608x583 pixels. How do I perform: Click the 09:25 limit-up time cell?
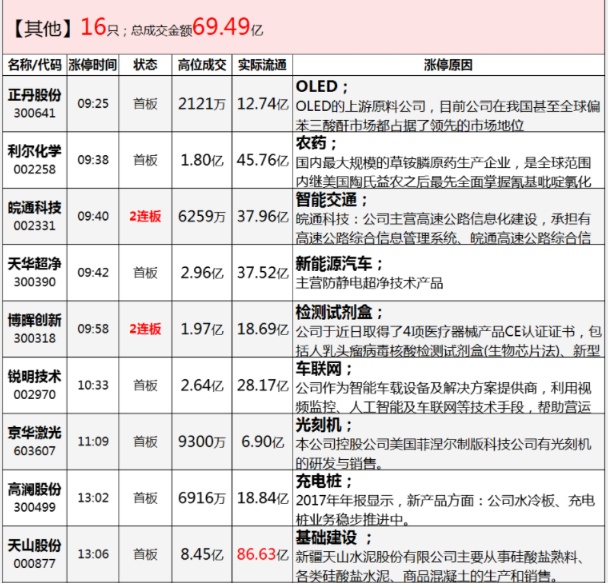pyautogui.click(x=93, y=103)
